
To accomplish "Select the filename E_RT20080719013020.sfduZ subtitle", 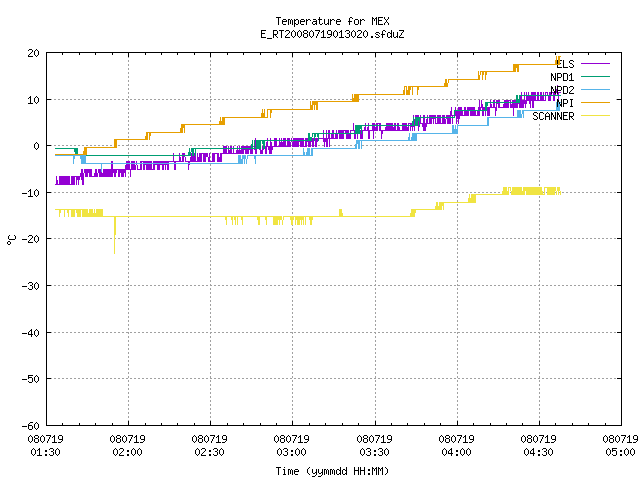I will tap(332, 34).
